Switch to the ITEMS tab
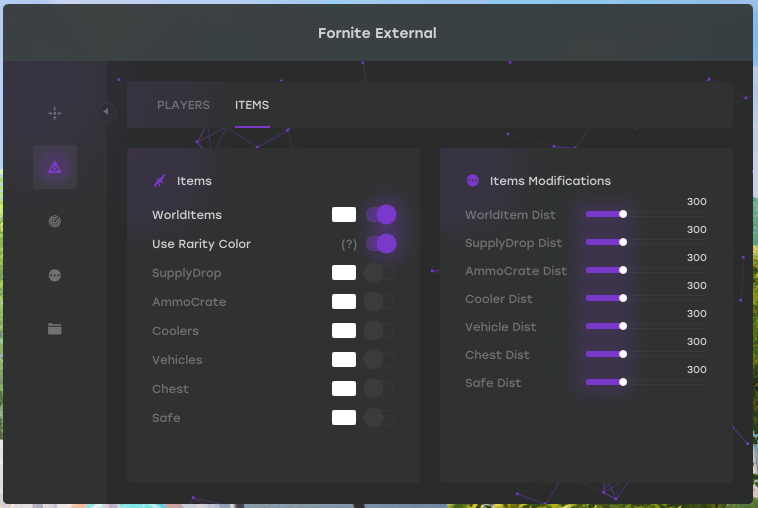 point(252,105)
